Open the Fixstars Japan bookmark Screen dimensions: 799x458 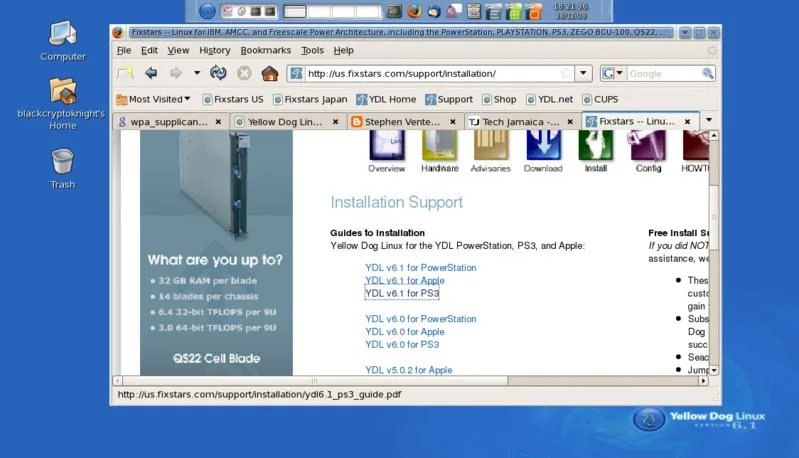click(x=310, y=99)
